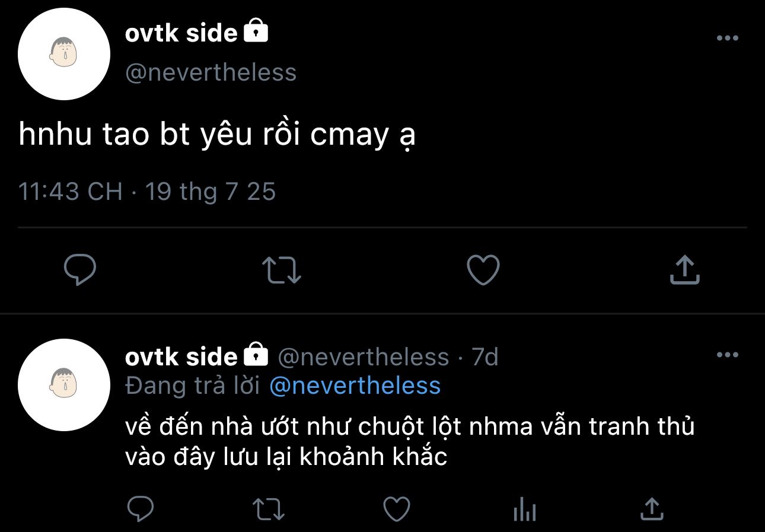Reply to the main tweet
This screenshot has height=532, width=765.
pos(80,270)
